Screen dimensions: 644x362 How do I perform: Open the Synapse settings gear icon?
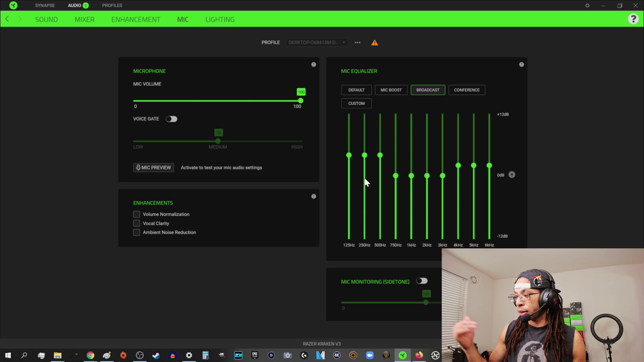(587, 5)
